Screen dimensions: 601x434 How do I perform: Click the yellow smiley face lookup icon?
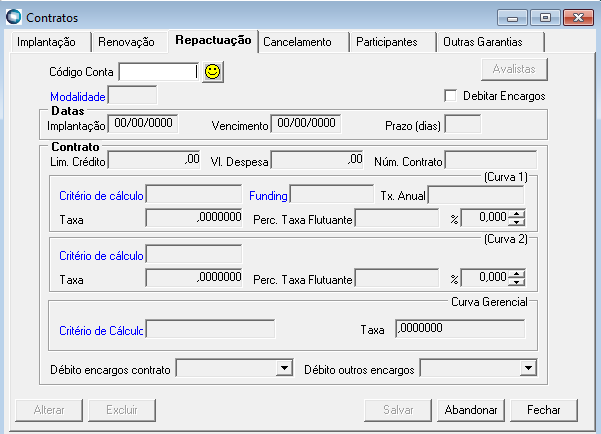(x=213, y=72)
